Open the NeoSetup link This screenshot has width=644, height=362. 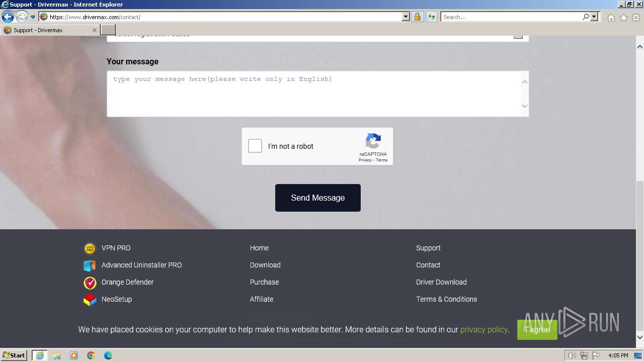pos(117,299)
